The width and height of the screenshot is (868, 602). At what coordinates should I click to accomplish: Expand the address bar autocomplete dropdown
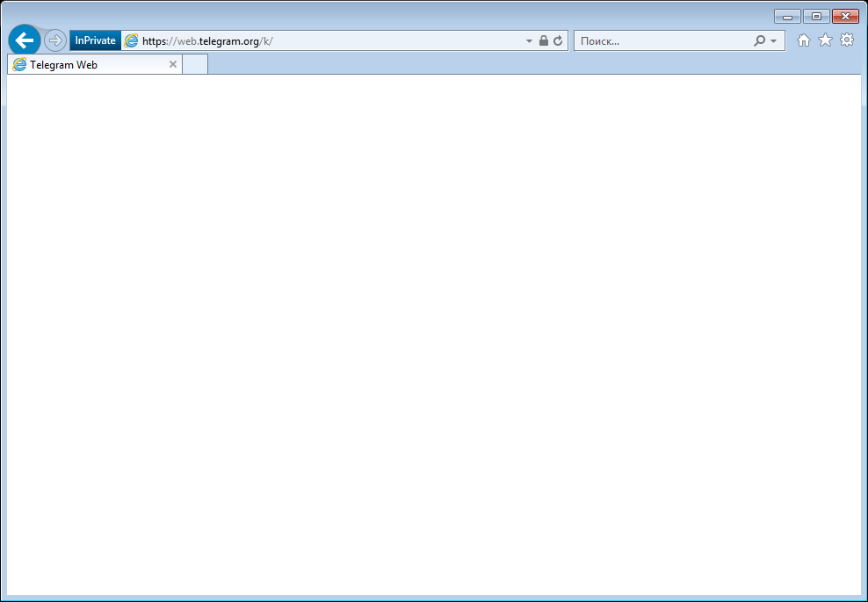pyautogui.click(x=529, y=41)
